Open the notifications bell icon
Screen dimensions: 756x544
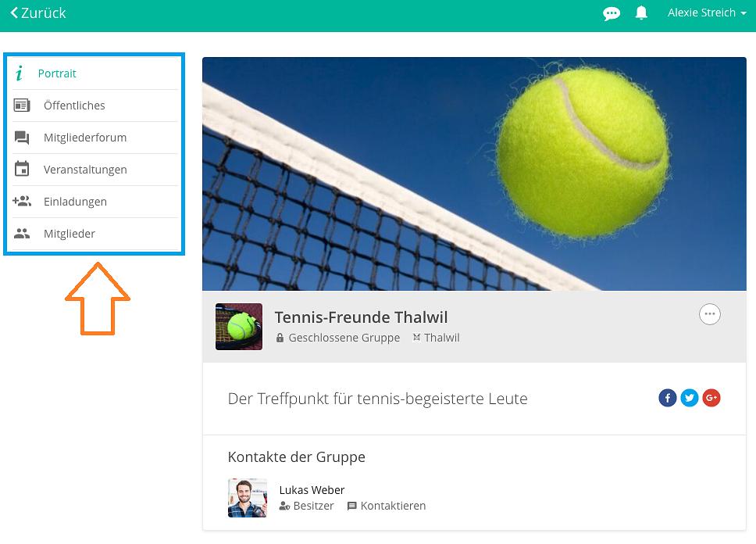click(641, 13)
